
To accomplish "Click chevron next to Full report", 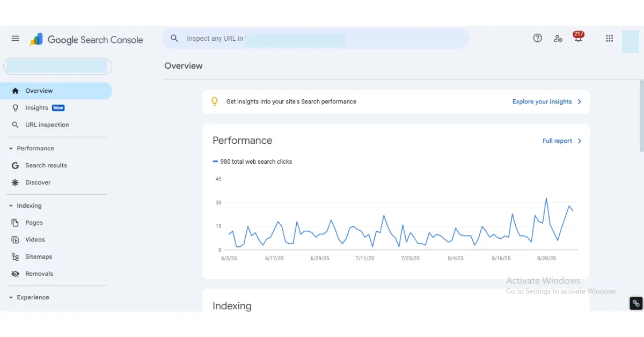I will pyautogui.click(x=579, y=141).
